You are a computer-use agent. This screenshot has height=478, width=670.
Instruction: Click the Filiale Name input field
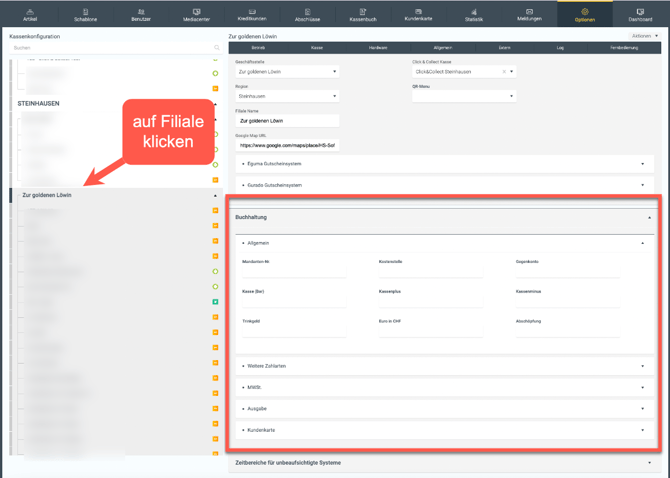287,121
